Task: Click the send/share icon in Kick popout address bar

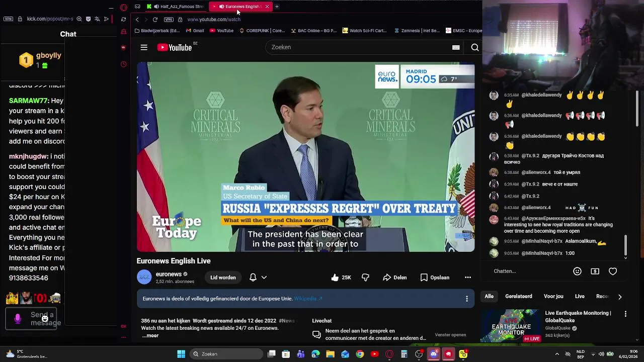Action: point(106,19)
